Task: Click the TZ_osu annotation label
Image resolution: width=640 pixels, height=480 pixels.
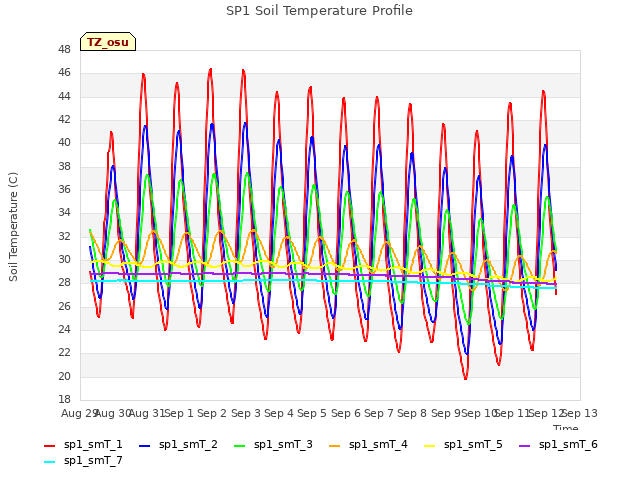Action: [x=108, y=42]
